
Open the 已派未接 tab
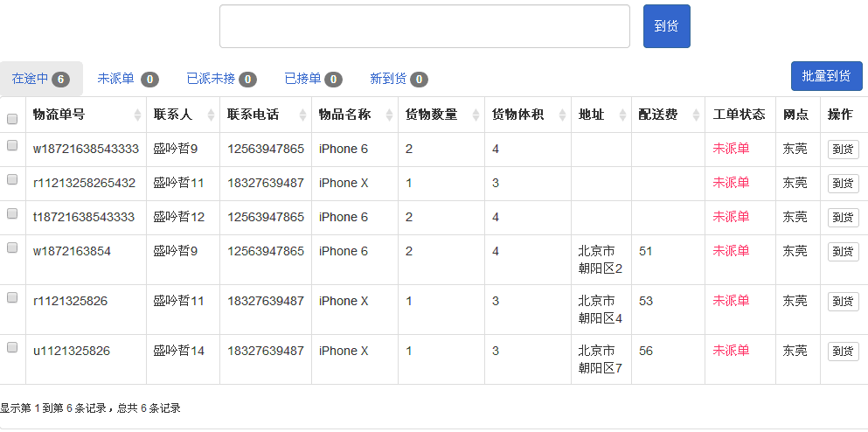(x=221, y=79)
